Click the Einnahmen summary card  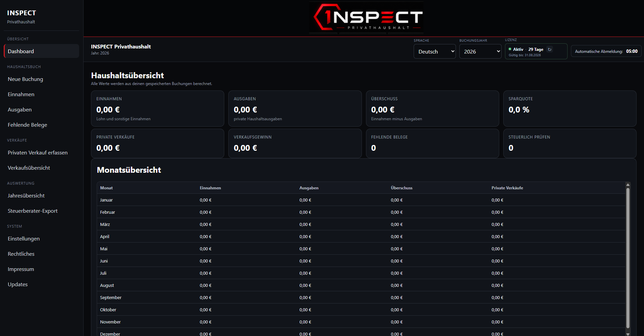158,108
